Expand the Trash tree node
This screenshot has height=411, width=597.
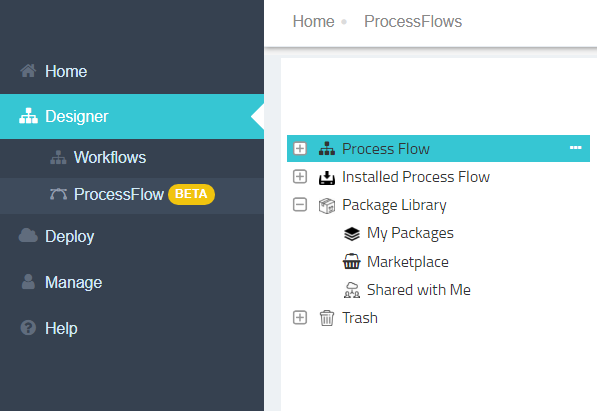point(300,317)
